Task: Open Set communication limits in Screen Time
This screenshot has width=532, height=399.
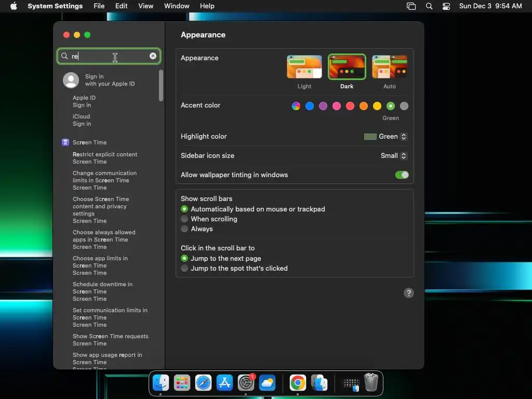Action: tap(109, 317)
